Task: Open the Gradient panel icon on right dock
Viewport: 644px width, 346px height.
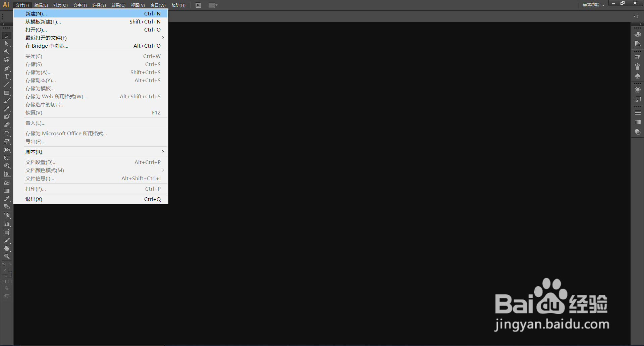Action: 638,122
